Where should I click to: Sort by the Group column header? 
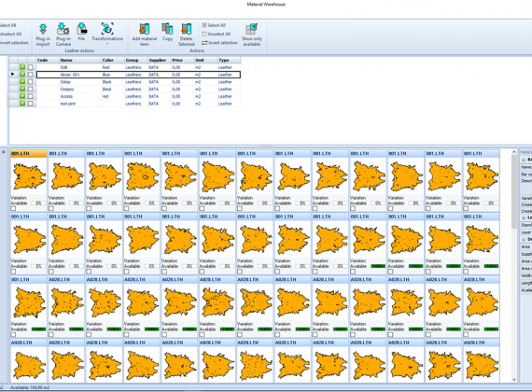[136, 60]
